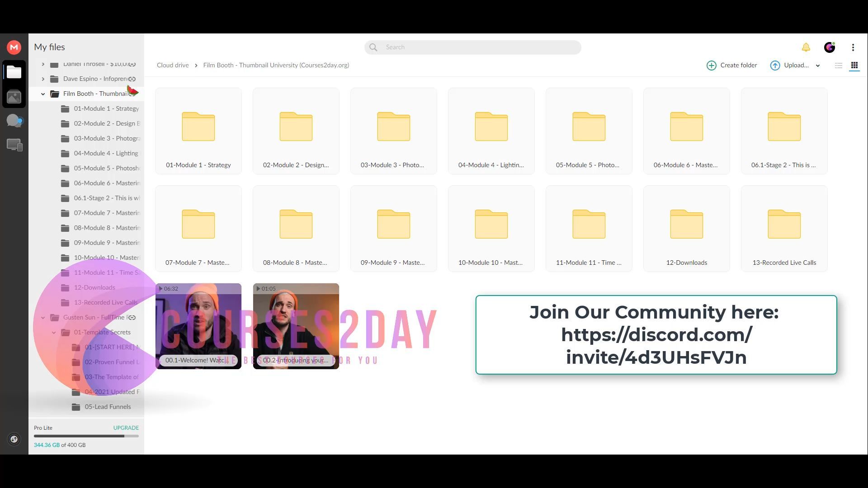
Task: Collapse the 01-Template Secrets tree folder
Action: pos(54,333)
